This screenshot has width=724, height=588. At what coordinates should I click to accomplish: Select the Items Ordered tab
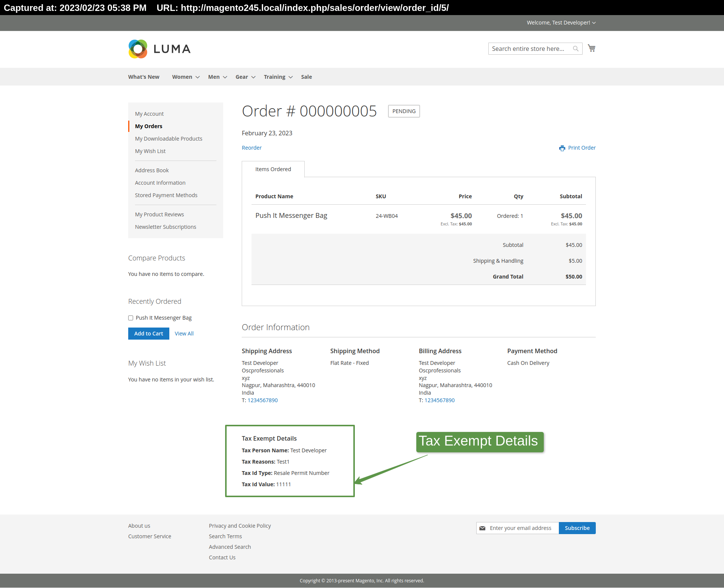pyautogui.click(x=273, y=169)
